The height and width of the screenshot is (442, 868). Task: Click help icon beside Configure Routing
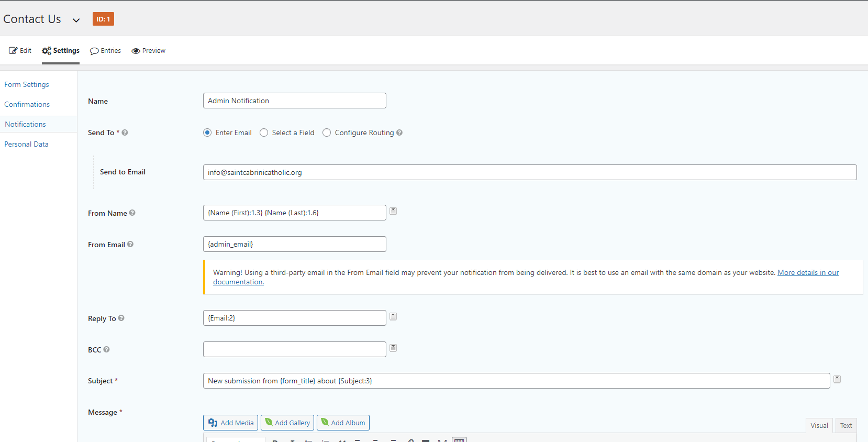[x=399, y=132]
